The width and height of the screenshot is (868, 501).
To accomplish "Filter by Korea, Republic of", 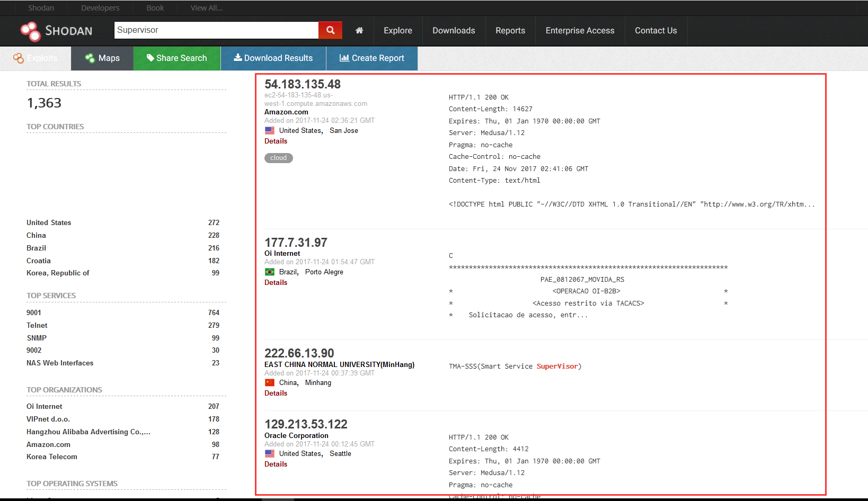I will point(58,273).
